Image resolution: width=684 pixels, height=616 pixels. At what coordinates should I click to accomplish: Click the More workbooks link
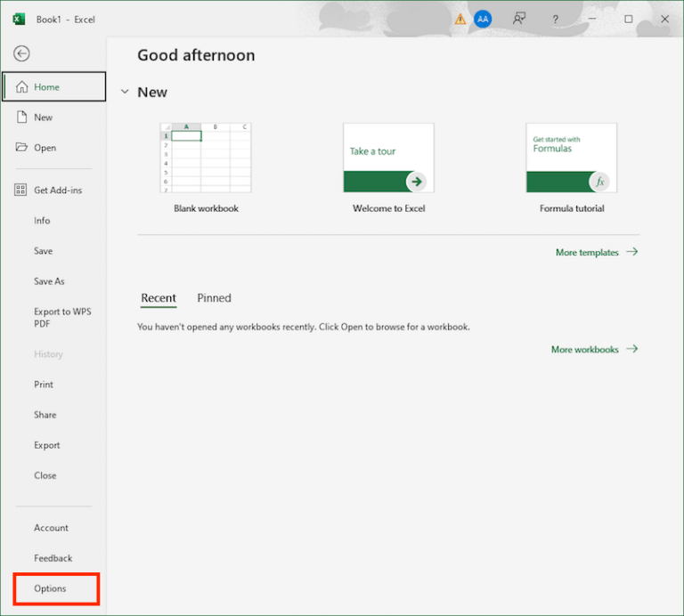coord(584,350)
